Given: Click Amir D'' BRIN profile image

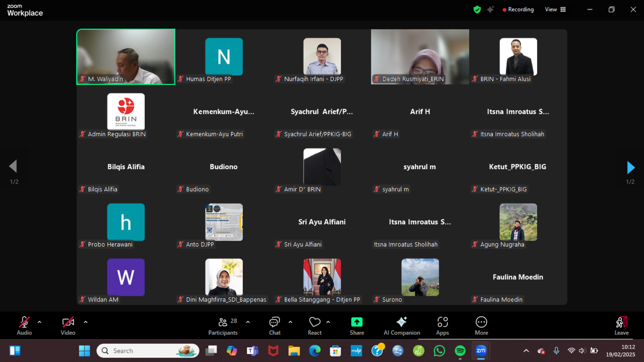Looking at the screenshot, I should click(x=322, y=167).
